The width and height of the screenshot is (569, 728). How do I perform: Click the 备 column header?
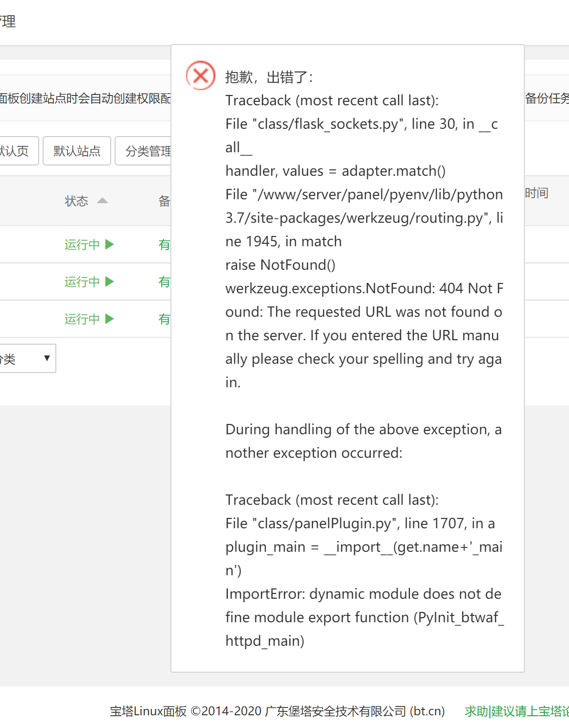pyautogui.click(x=164, y=201)
